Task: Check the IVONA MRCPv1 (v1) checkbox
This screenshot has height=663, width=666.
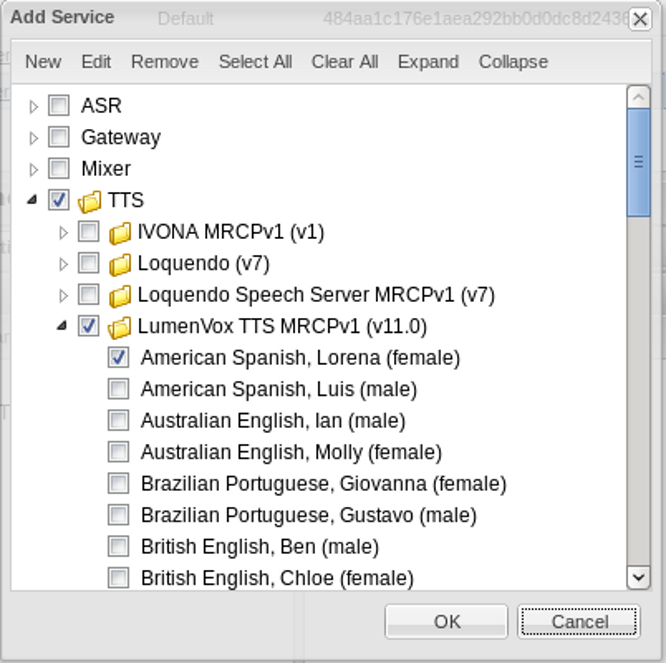Action: pos(88,231)
